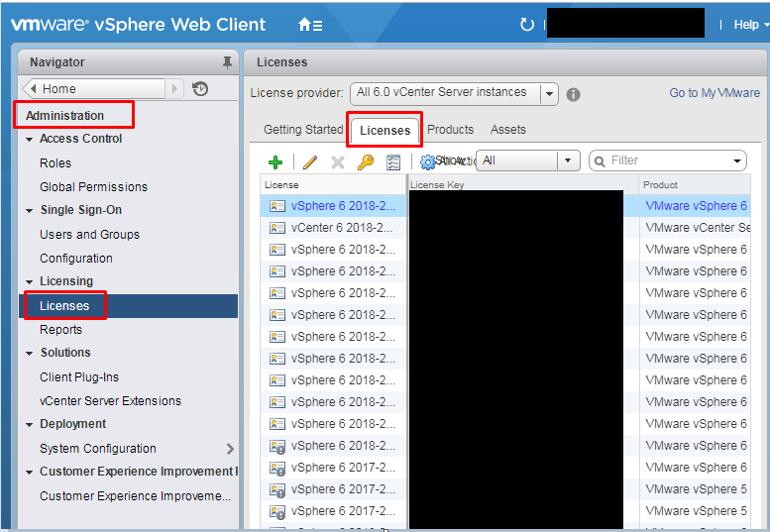Image resolution: width=770 pixels, height=532 pixels.
Task: Sort by the License Key column header
Action: tap(523, 185)
